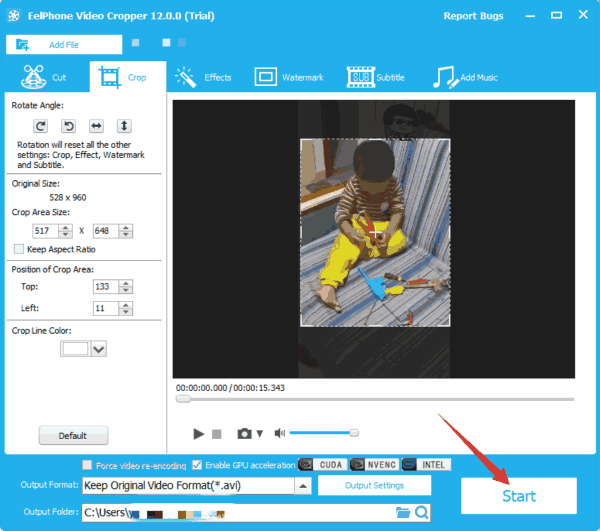Increase Top position value
The width and height of the screenshot is (600, 531).
[126, 283]
